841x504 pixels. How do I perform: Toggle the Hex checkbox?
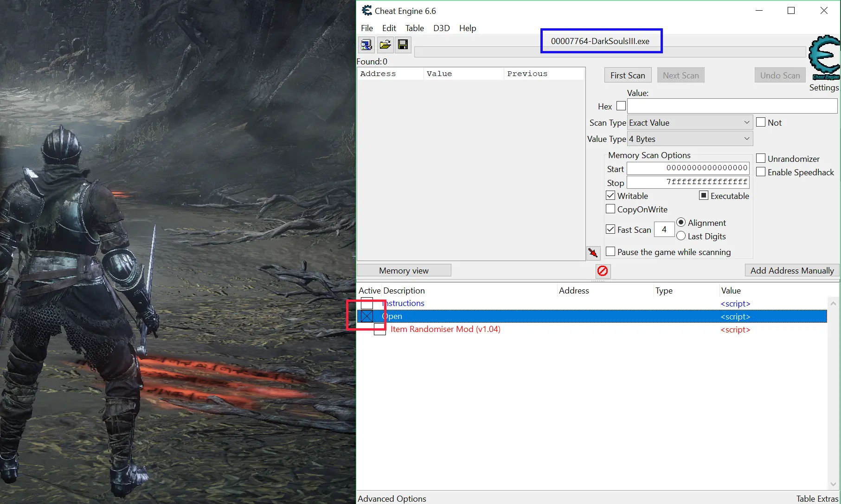(x=621, y=106)
